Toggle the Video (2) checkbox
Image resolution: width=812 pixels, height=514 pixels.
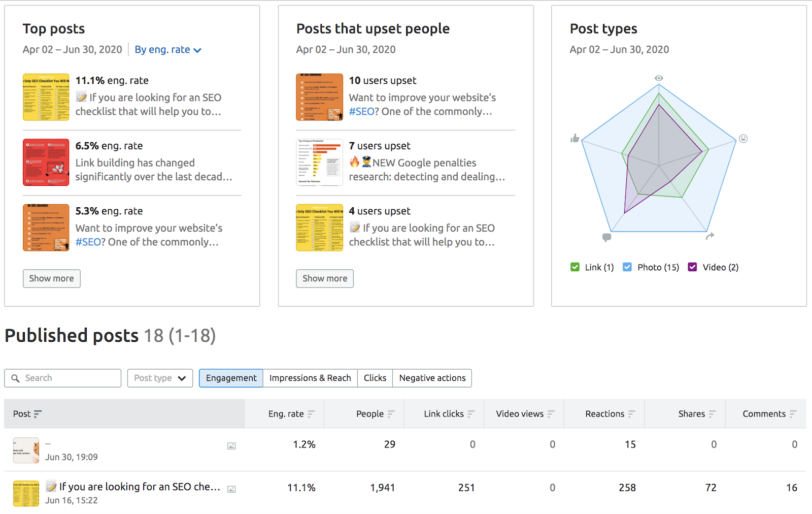coord(692,267)
